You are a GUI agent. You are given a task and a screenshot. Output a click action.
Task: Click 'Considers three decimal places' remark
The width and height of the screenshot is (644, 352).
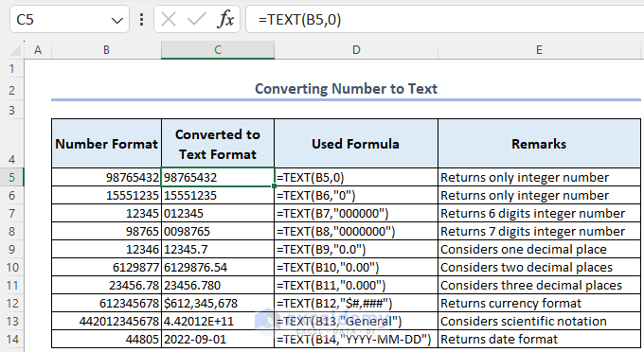point(539,285)
